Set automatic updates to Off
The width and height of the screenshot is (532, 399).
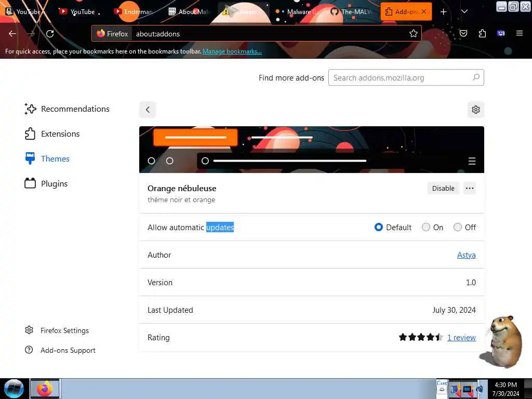click(457, 227)
